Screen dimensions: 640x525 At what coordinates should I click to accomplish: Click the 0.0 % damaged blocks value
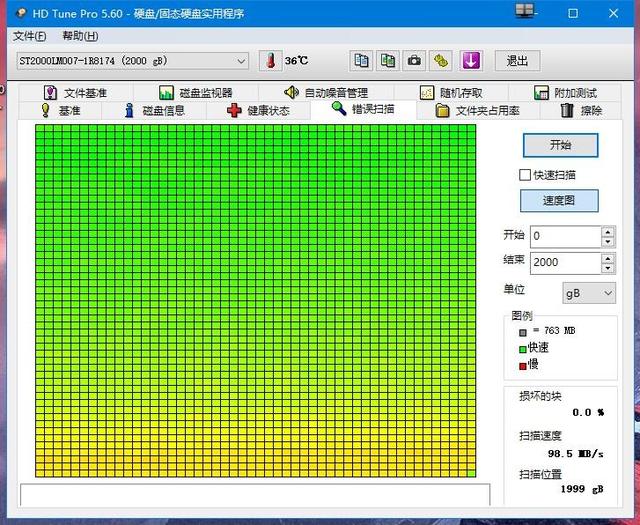pyautogui.click(x=588, y=413)
